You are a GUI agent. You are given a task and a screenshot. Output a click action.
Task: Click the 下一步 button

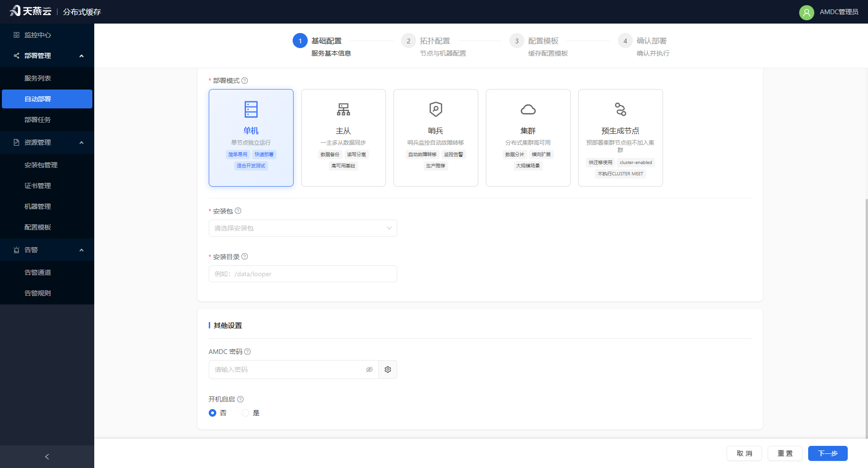click(828, 453)
